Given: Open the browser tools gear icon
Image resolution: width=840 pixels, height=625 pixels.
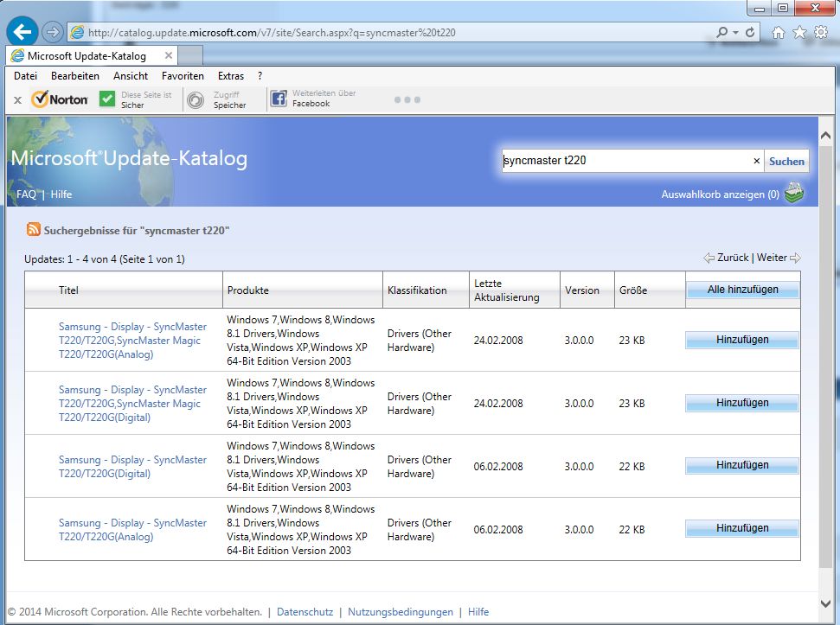Looking at the screenshot, I should [x=821, y=33].
